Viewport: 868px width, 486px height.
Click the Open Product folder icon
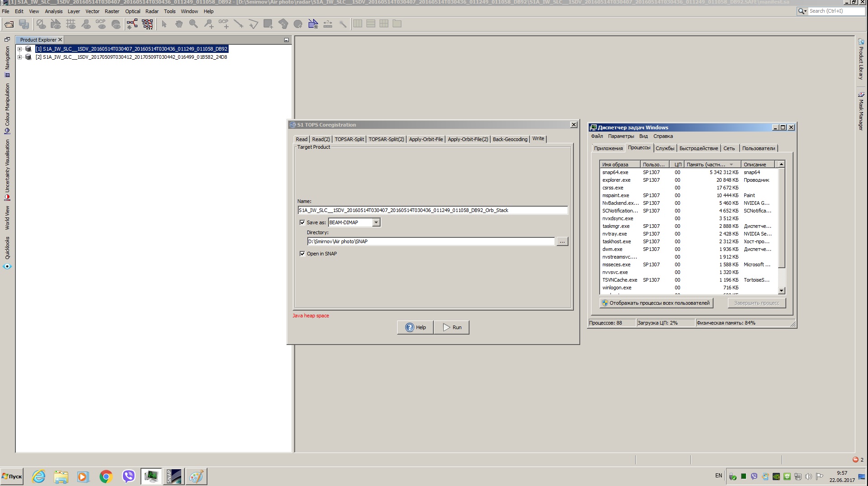(9, 24)
